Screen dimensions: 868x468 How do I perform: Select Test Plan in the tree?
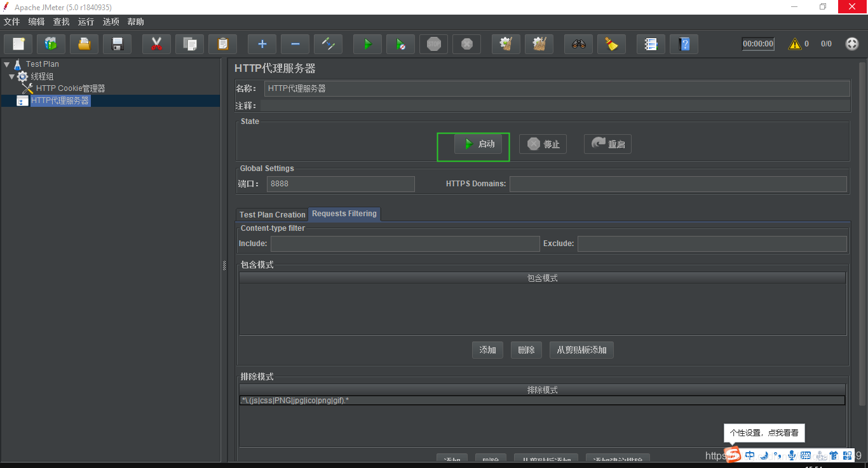pyautogui.click(x=43, y=64)
